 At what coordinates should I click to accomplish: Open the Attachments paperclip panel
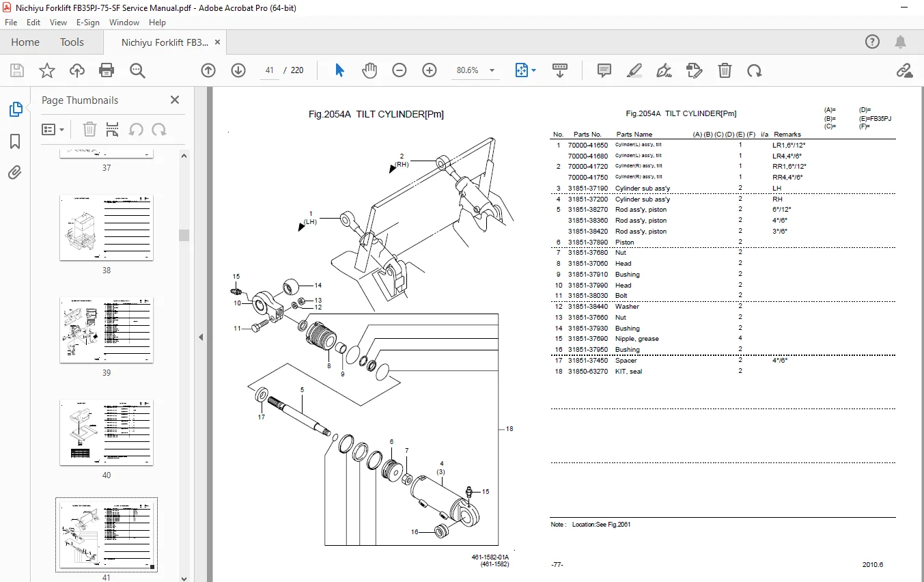tap(15, 173)
